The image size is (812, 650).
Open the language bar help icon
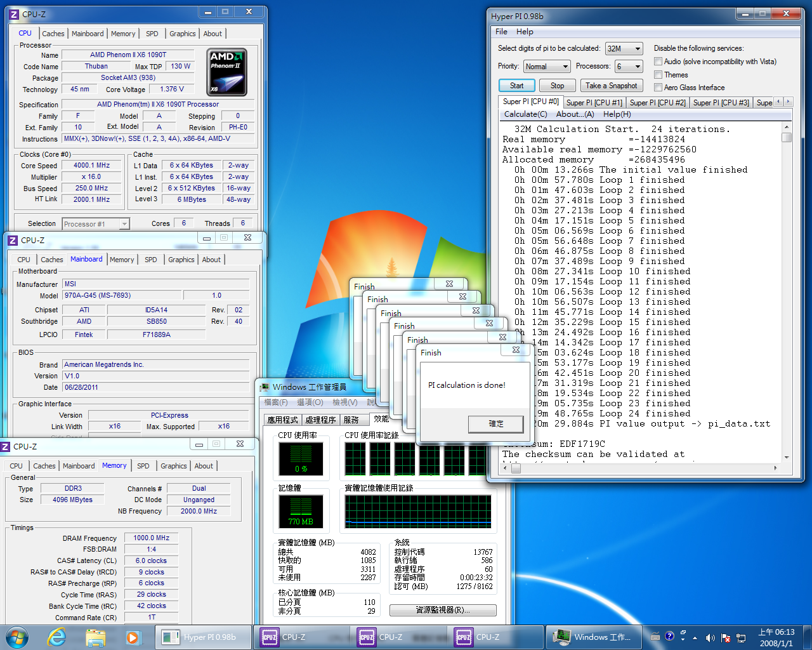tap(669, 636)
